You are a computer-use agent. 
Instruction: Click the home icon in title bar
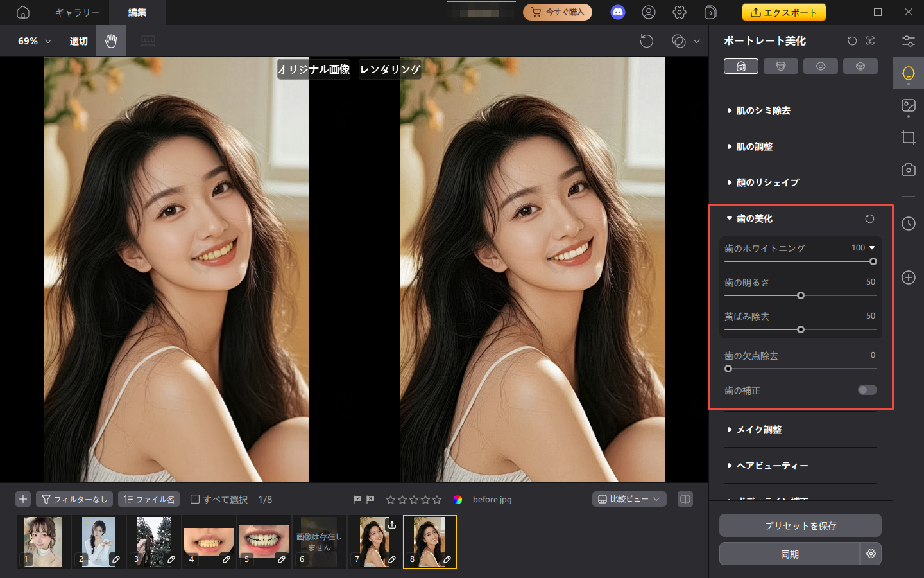(x=23, y=12)
